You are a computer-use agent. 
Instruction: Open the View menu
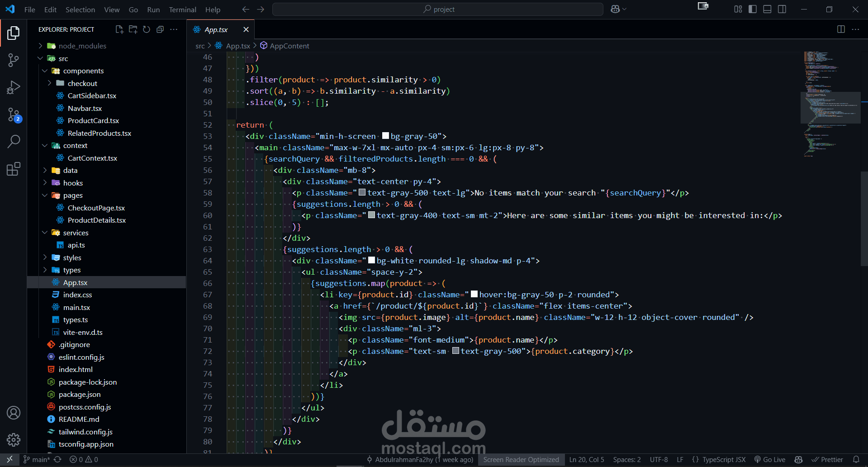112,10
